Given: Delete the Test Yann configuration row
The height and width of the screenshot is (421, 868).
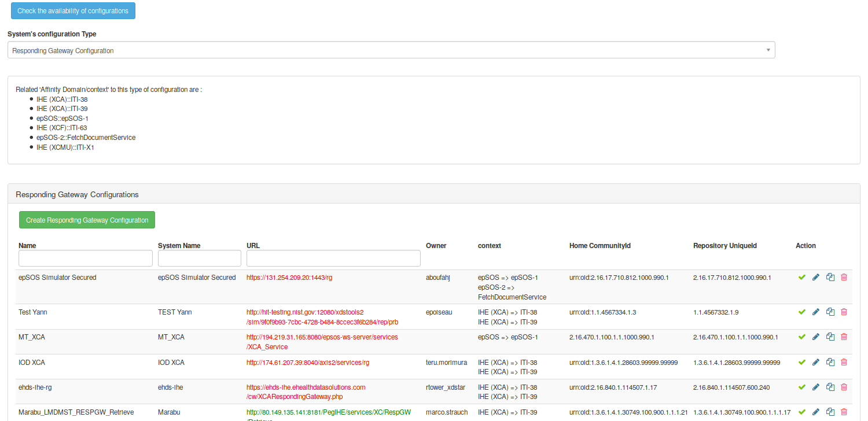Looking at the screenshot, I should point(844,312).
